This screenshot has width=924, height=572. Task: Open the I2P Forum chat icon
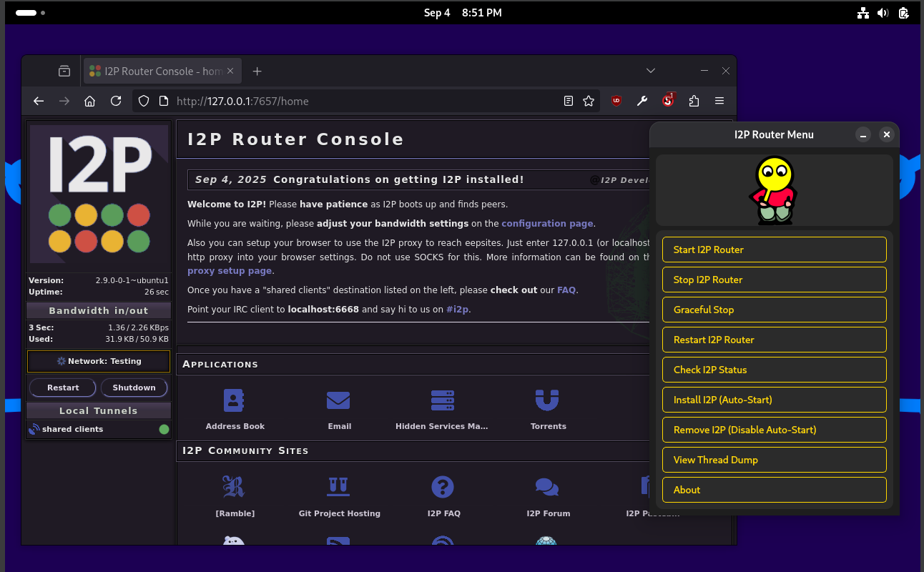547,488
